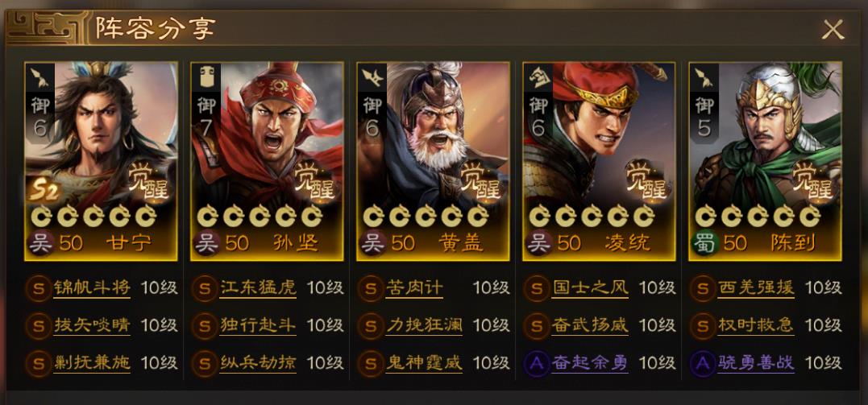Click the A rank icon beside 奋起余勇
Viewport: 868px width, 405px height.
tap(537, 363)
